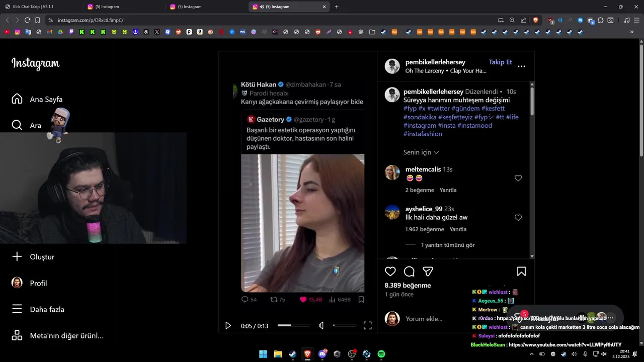Like the post with the heart icon

[390, 271]
